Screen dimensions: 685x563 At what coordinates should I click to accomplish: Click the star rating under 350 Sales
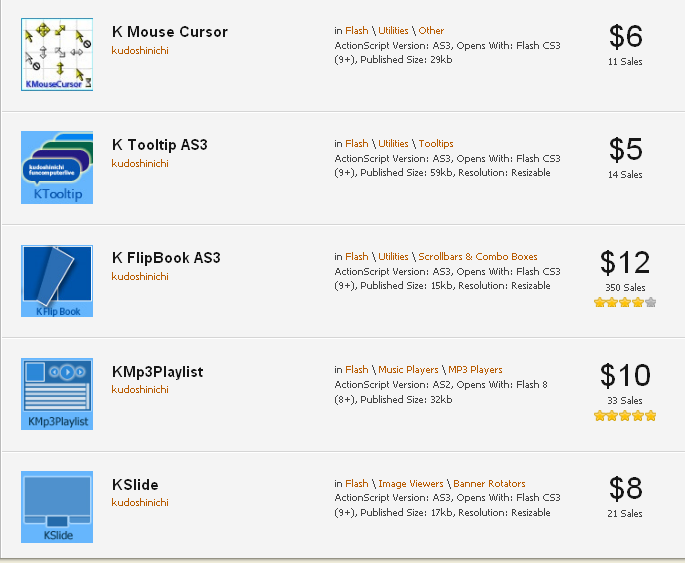click(625, 302)
